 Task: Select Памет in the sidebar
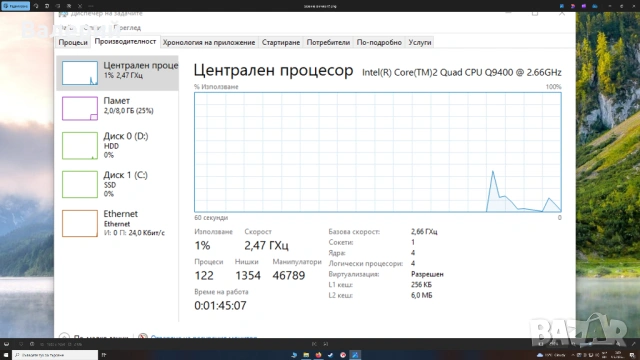coord(118,109)
